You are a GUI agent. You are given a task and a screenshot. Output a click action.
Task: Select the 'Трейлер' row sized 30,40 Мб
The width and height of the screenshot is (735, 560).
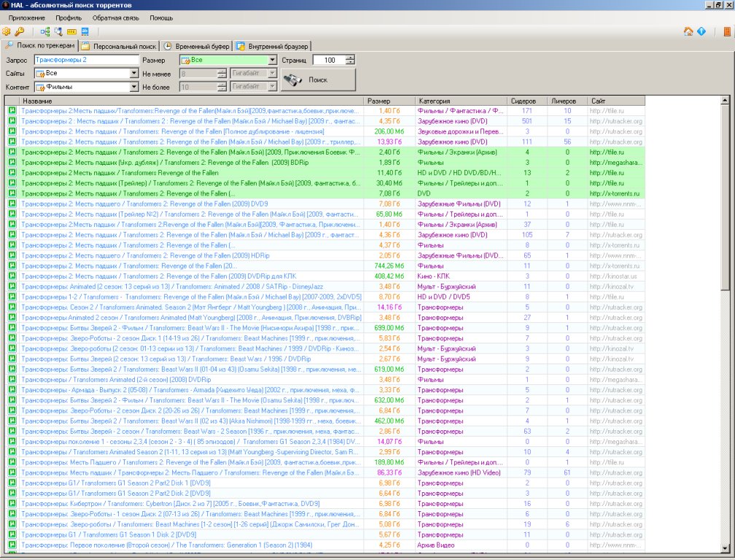[x=326, y=183]
